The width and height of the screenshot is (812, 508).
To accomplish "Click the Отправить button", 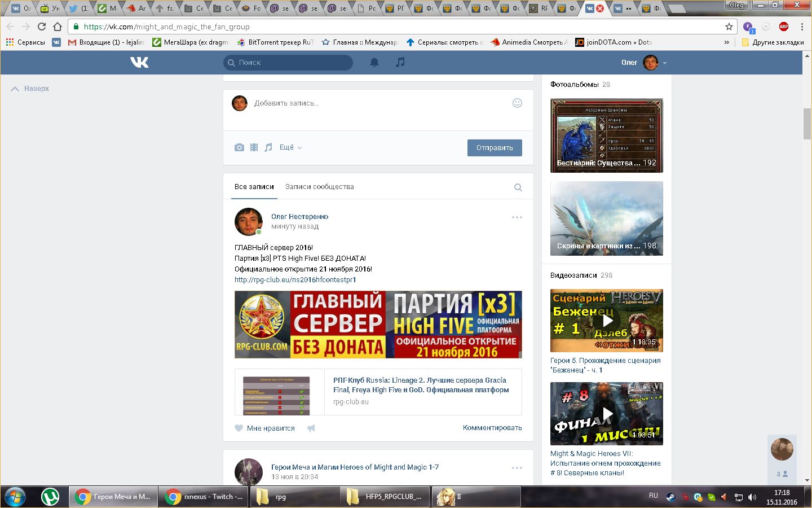I will (495, 148).
